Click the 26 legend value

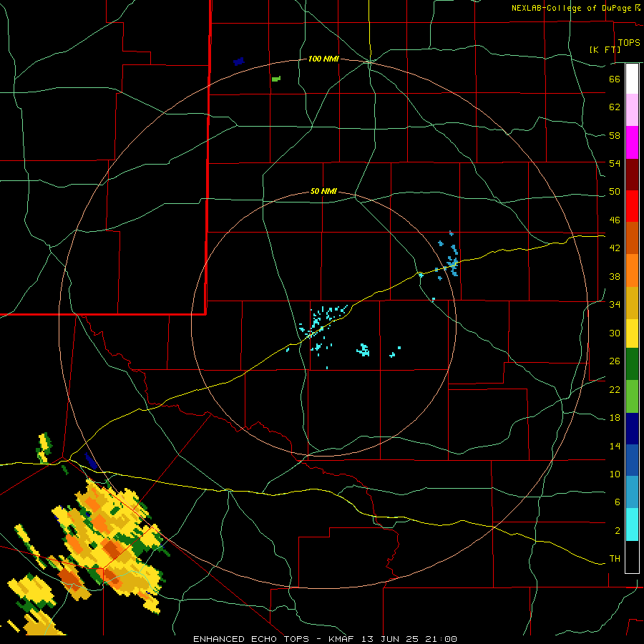click(x=615, y=361)
